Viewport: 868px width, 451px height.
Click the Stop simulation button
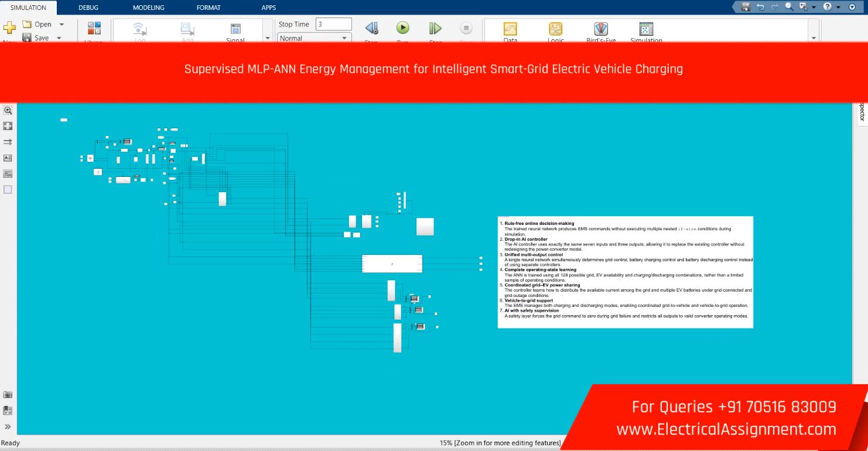point(466,28)
